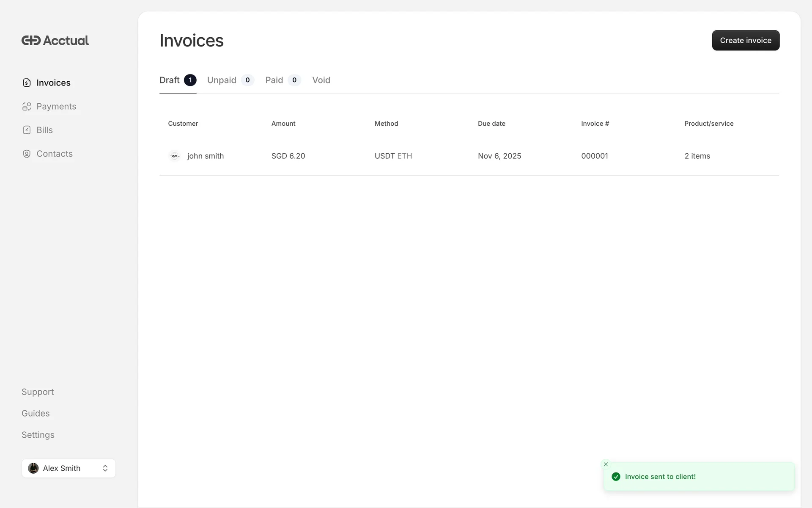
Task: Click john smith's avatar icon
Action: [175, 156]
